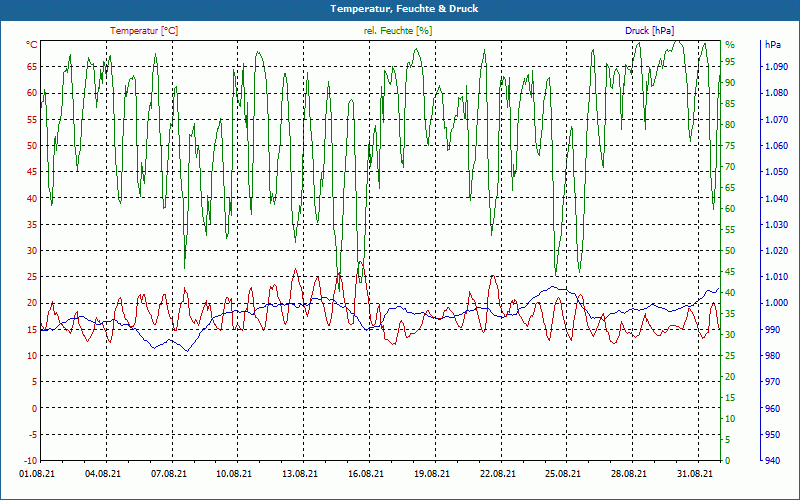Click the pressure axis value '940'
Image resolution: width=800 pixels, height=500 pixels.
772,460
